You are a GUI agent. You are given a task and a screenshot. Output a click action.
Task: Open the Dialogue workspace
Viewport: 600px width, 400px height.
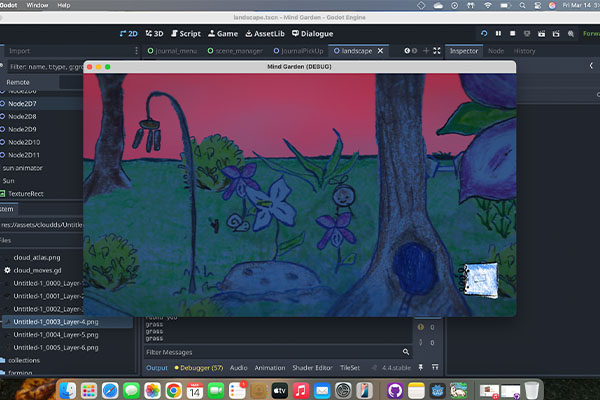[313, 34]
